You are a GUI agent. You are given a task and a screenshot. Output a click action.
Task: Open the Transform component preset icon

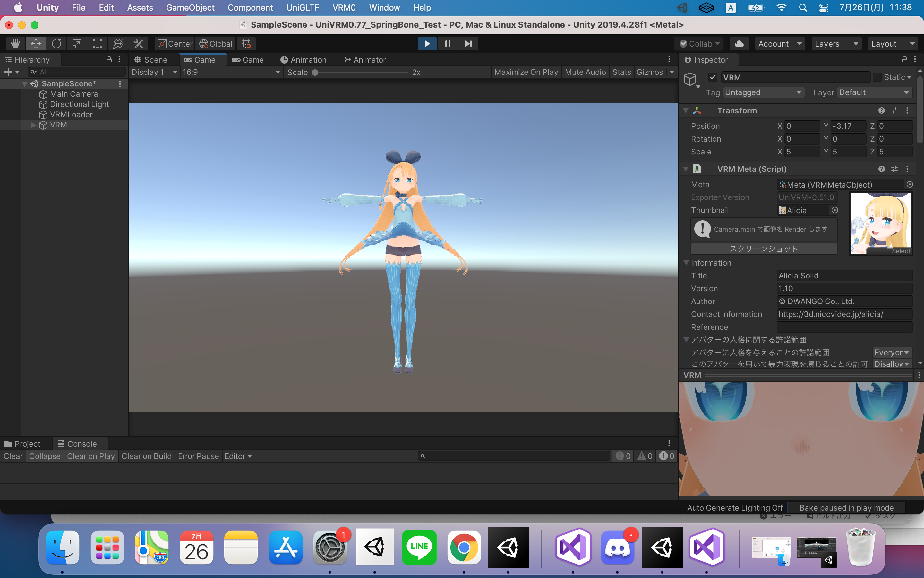click(x=894, y=110)
